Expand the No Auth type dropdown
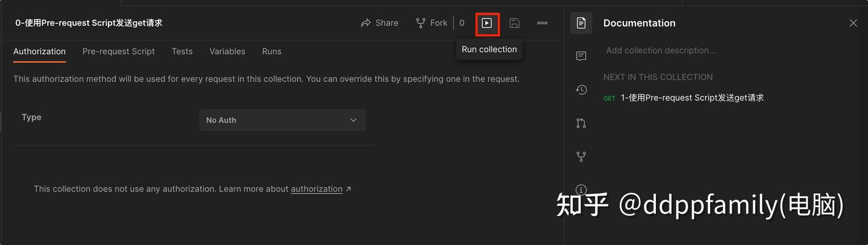Viewport: 868px width, 245px height. 282,120
